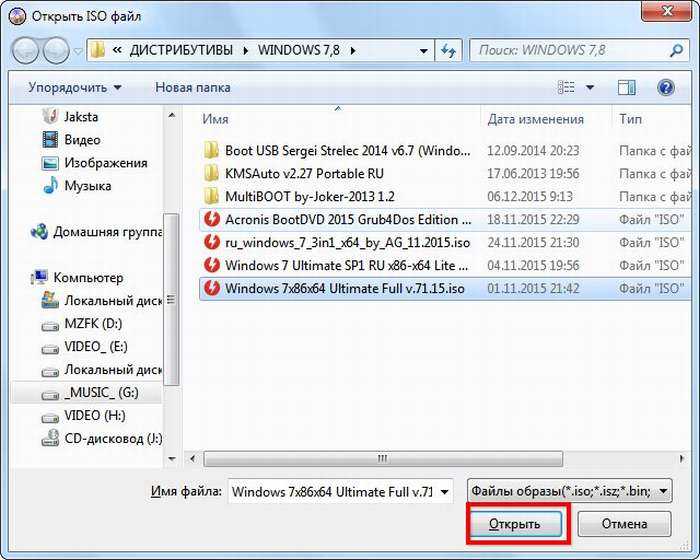Open Файлы образы file type dropdown
700x560 pixels.
569,491
